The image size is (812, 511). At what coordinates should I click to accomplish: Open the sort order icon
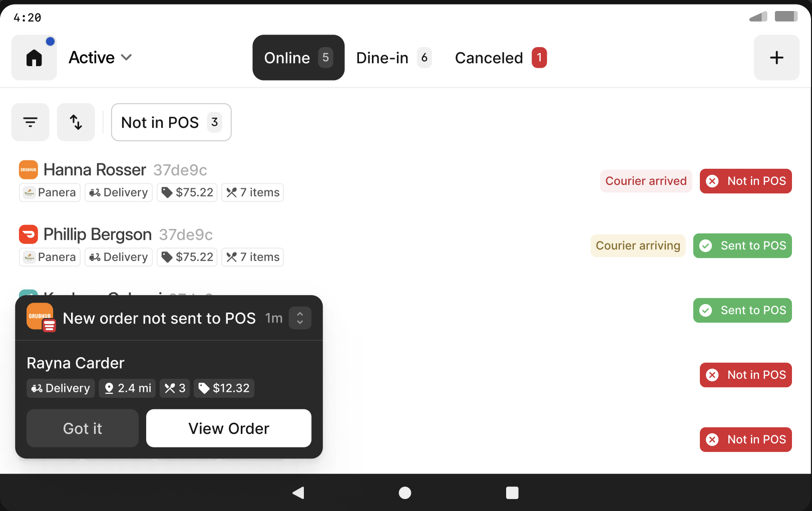(x=76, y=122)
